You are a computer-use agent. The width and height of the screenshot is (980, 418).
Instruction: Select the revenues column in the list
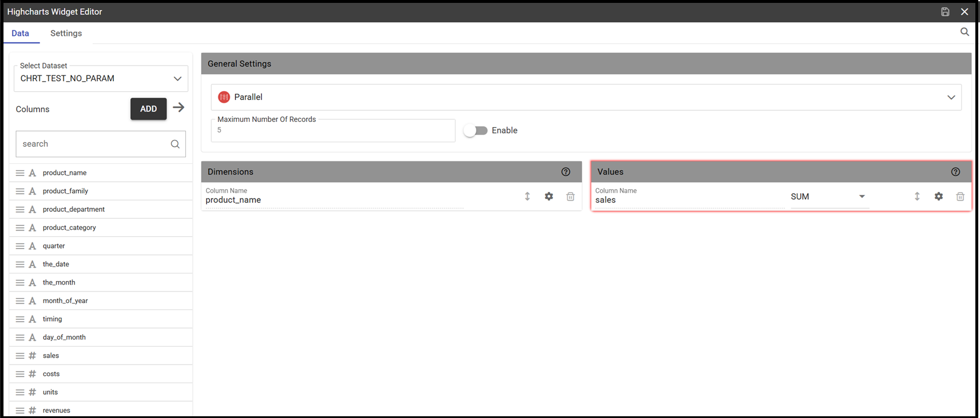tap(101, 410)
